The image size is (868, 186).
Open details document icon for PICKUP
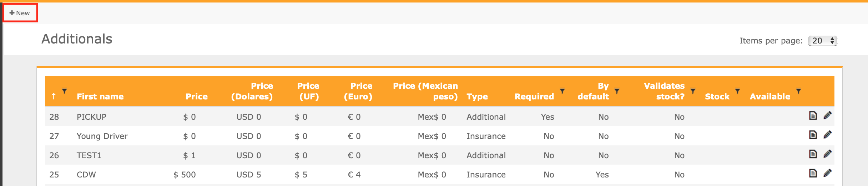[813, 115]
